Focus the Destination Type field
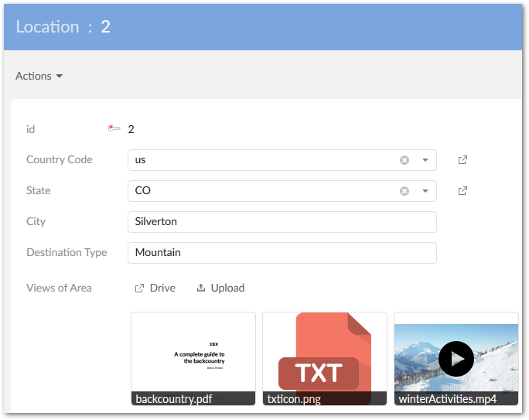This screenshot has height=420, width=529. (x=282, y=253)
